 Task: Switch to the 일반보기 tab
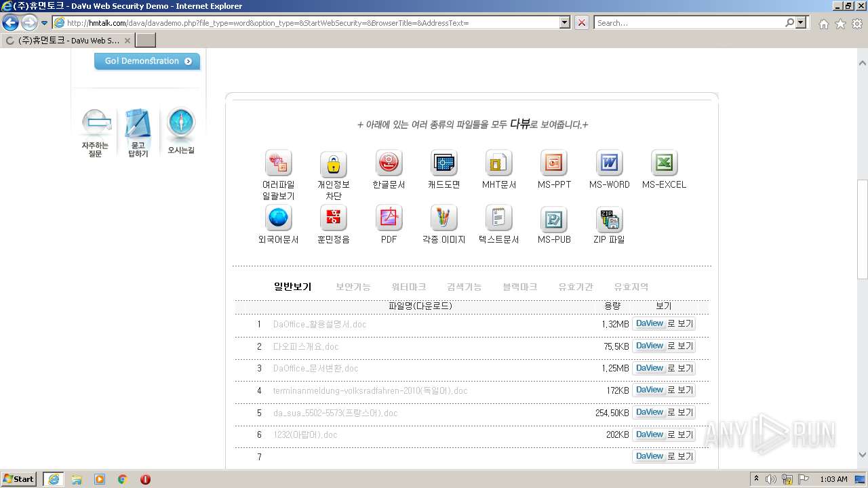(292, 287)
